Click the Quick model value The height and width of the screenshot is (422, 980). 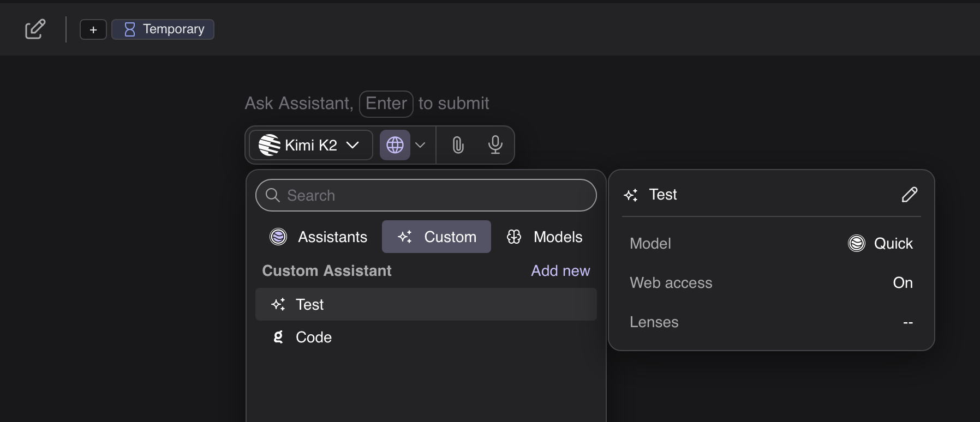coord(881,243)
